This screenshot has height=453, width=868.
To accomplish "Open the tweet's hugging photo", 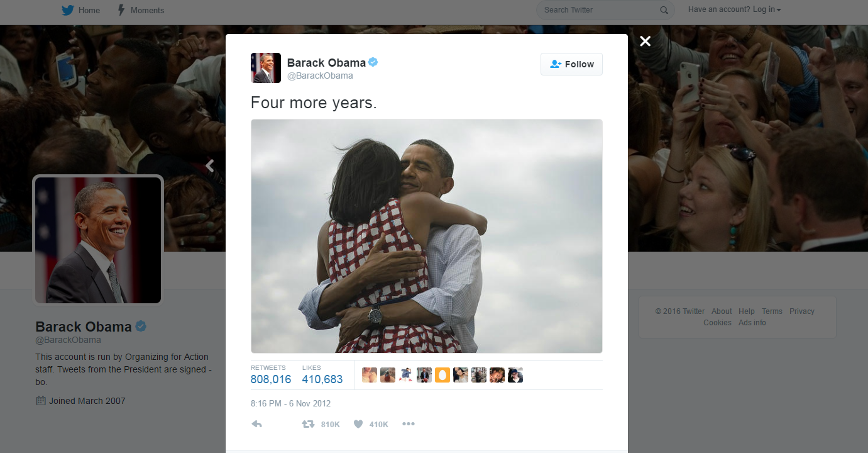I will click(426, 236).
